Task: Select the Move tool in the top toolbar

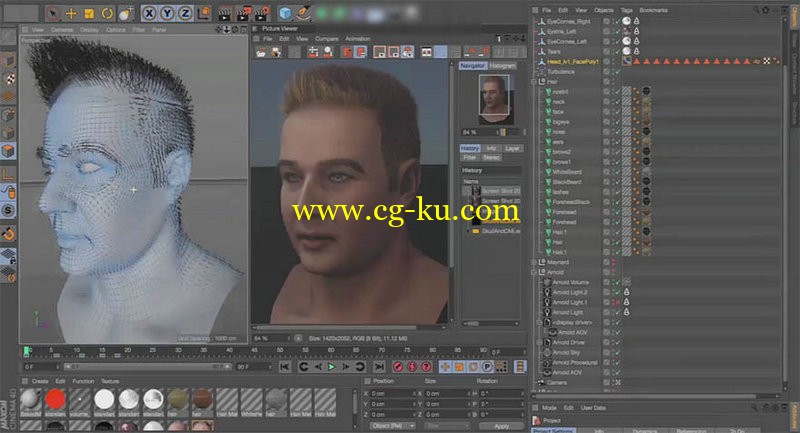Action: pos(71,14)
